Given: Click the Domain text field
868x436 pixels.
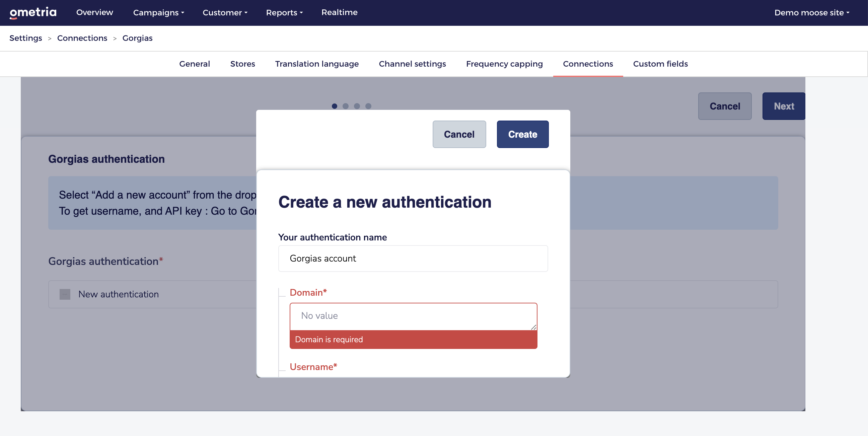Looking at the screenshot, I should (413, 316).
